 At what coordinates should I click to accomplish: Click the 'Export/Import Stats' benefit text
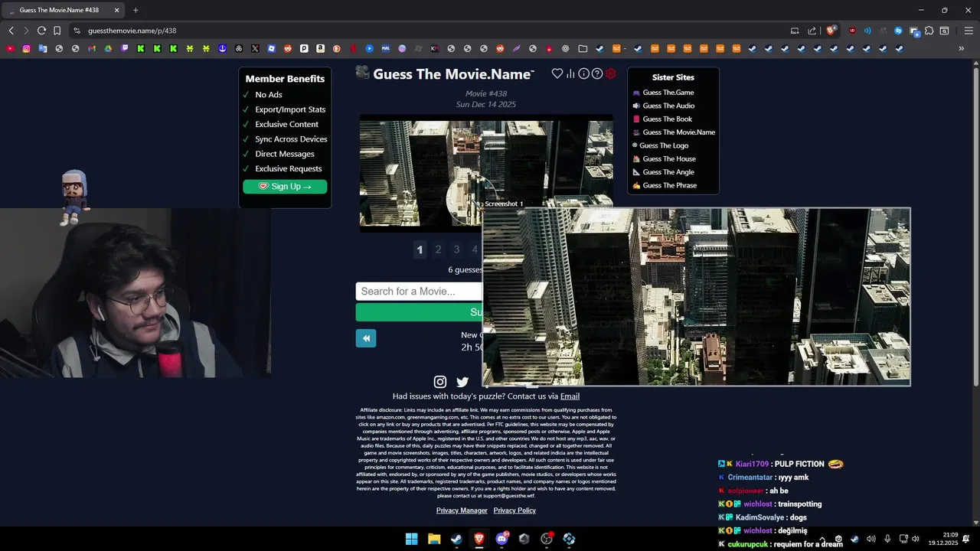click(290, 109)
